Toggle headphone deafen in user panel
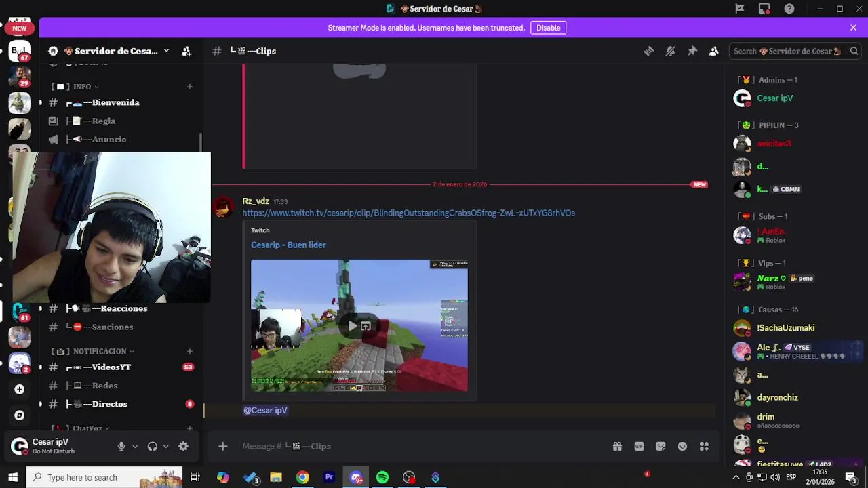This screenshot has height=488, width=868. coord(152,446)
